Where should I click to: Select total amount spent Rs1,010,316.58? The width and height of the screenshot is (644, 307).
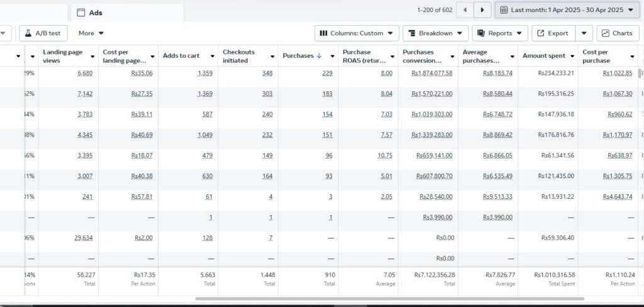click(x=555, y=275)
